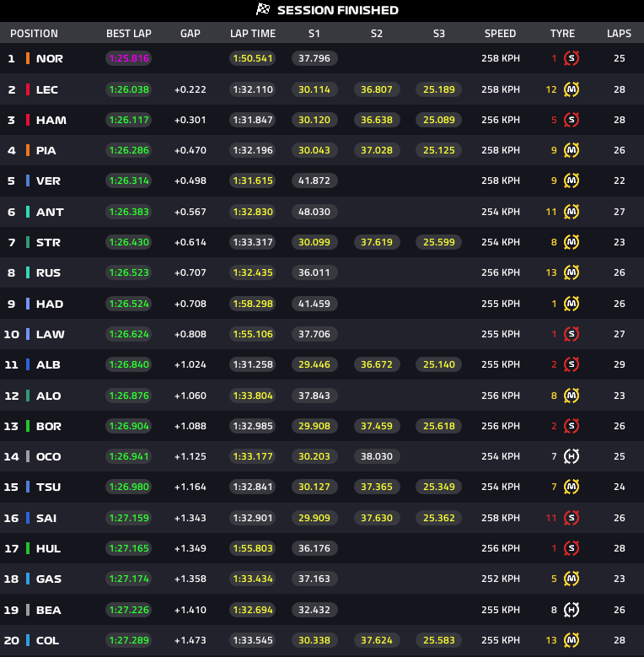Click the checkered flag icon beside Session Finished
The image size is (644, 657).
click(x=262, y=9)
